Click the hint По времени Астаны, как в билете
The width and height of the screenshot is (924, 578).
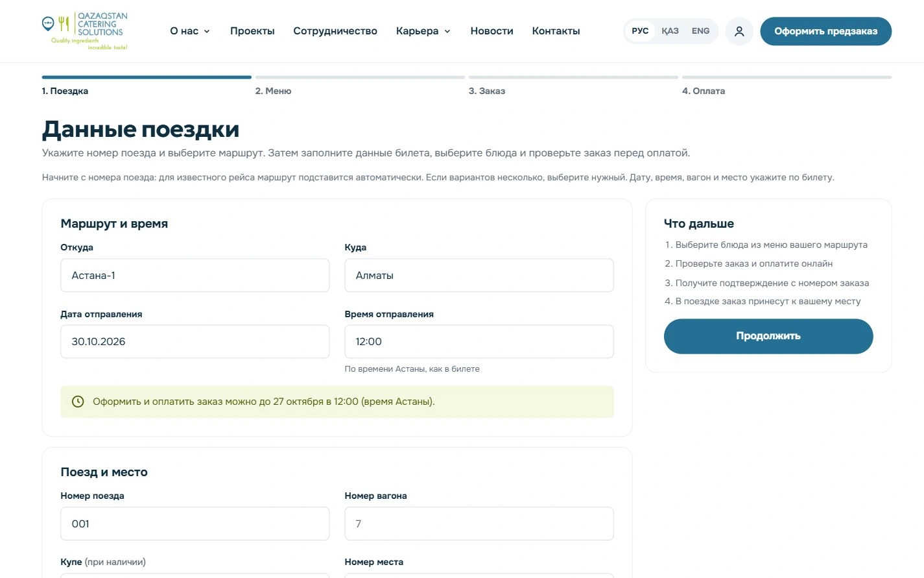pyautogui.click(x=412, y=369)
